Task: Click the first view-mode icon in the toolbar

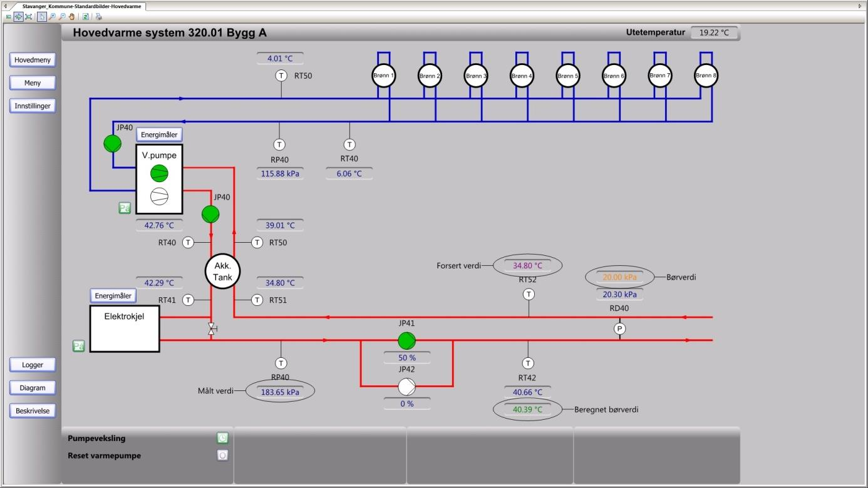Action: click(x=8, y=17)
